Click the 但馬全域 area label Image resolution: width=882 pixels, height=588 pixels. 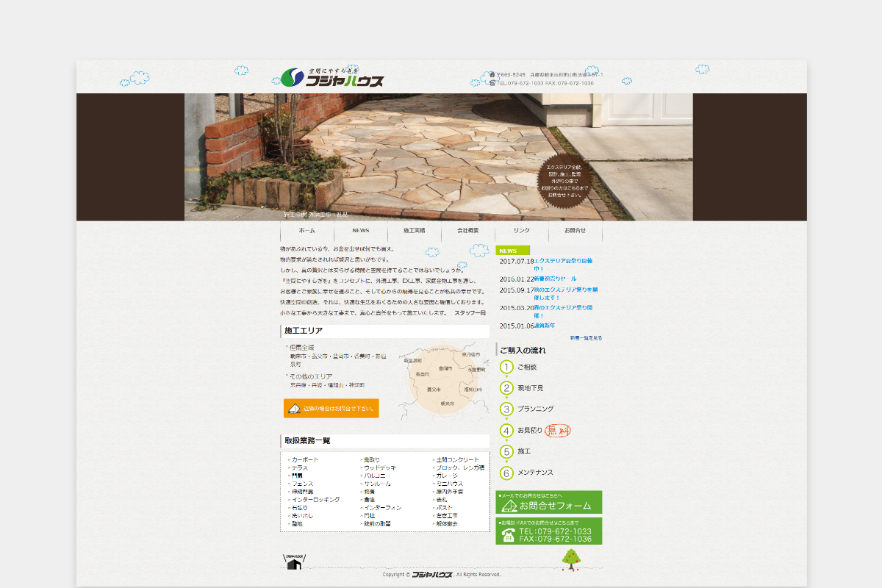(302, 348)
